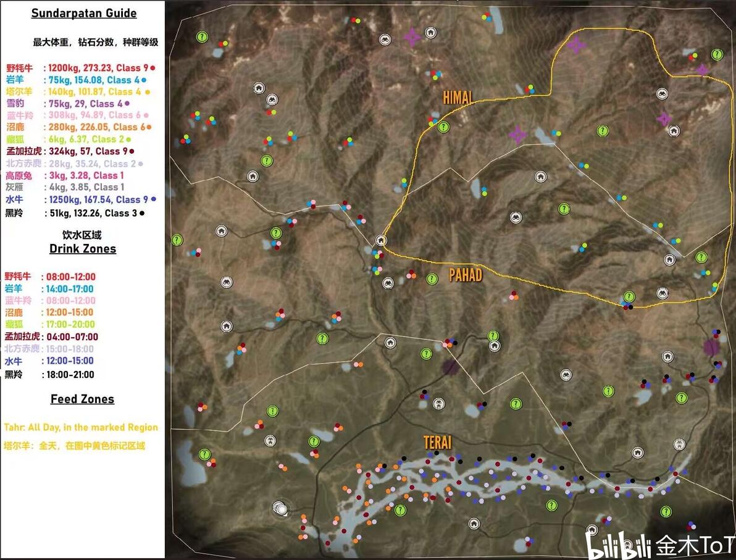This screenshot has width=736, height=560.
Task: Click the green question mark beside the PAHAD label
Action: pyautogui.click(x=432, y=279)
